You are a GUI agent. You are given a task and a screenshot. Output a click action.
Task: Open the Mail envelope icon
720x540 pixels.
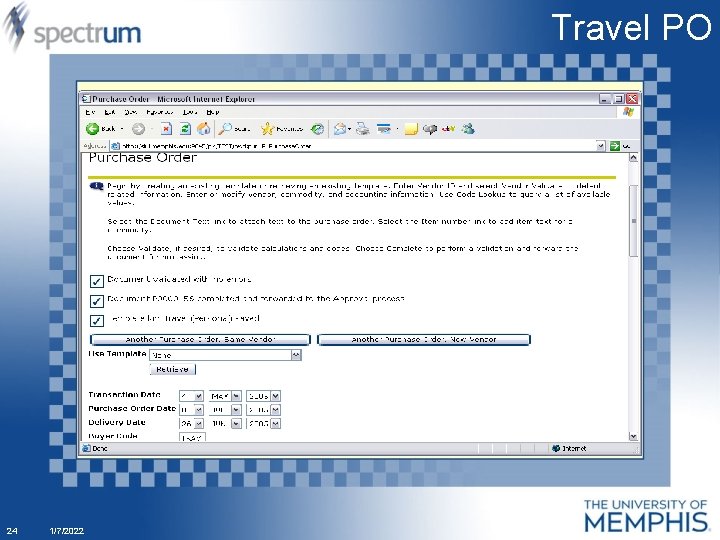click(x=340, y=129)
